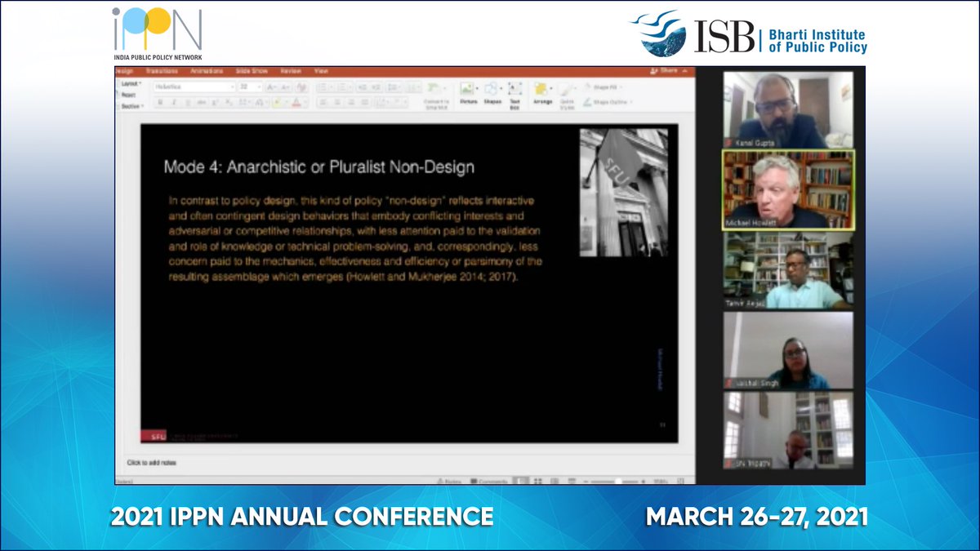Open the Transitions ribbon tab
This screenshot has width=980, height=551.
[x=162, y=71]
